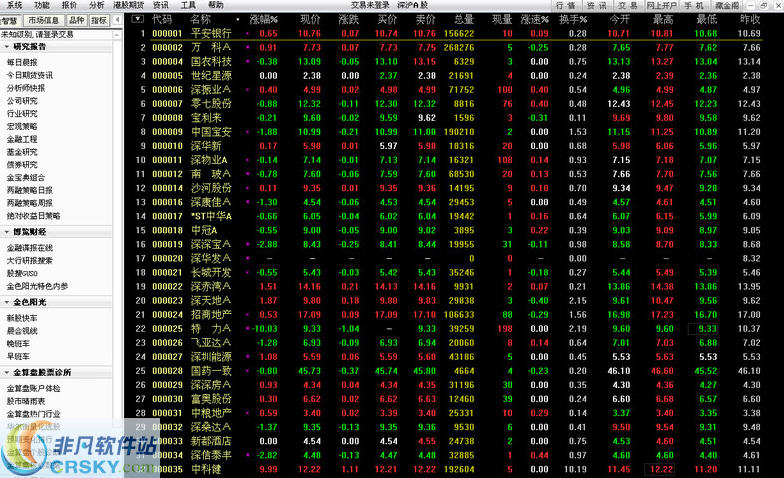This screenshot has height=478, width=784.
Task: Open 两融策略日报 link
Action: [30, 190]
